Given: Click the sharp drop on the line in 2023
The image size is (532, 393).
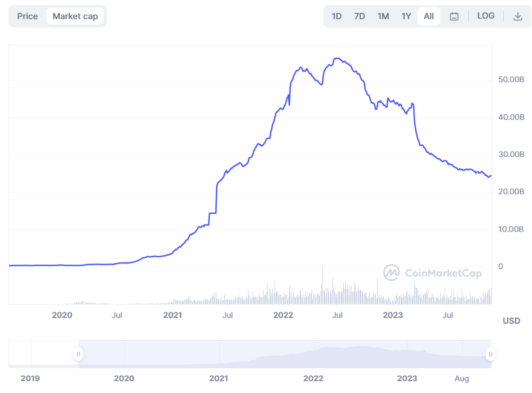Looking at the screenshot, I should (x=415, y=125).
